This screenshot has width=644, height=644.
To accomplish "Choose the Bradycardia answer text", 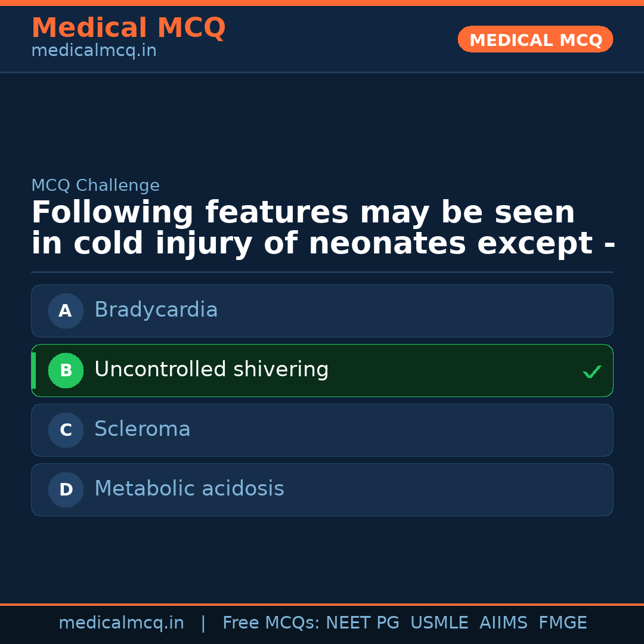I will coord(156,310).
